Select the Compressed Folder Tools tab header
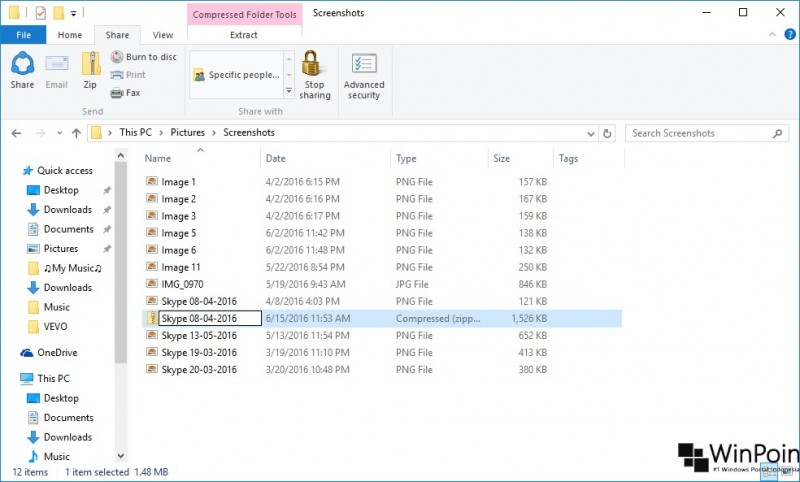Screen dimensions: 800x482 click(x=245, y=14)
